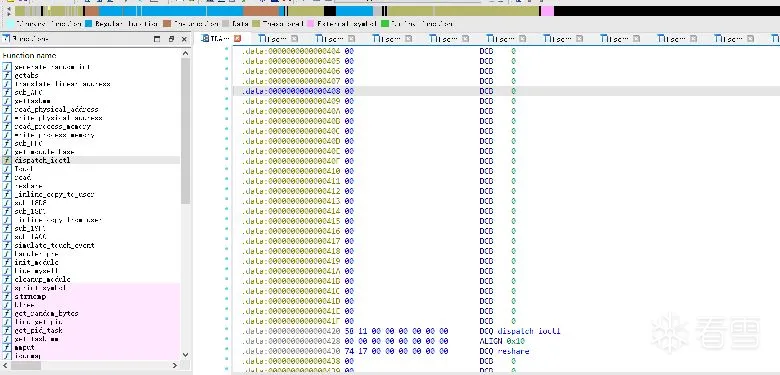
Task: Click the Unexplored olive legend swatch
Action: (x=256, y=23)
